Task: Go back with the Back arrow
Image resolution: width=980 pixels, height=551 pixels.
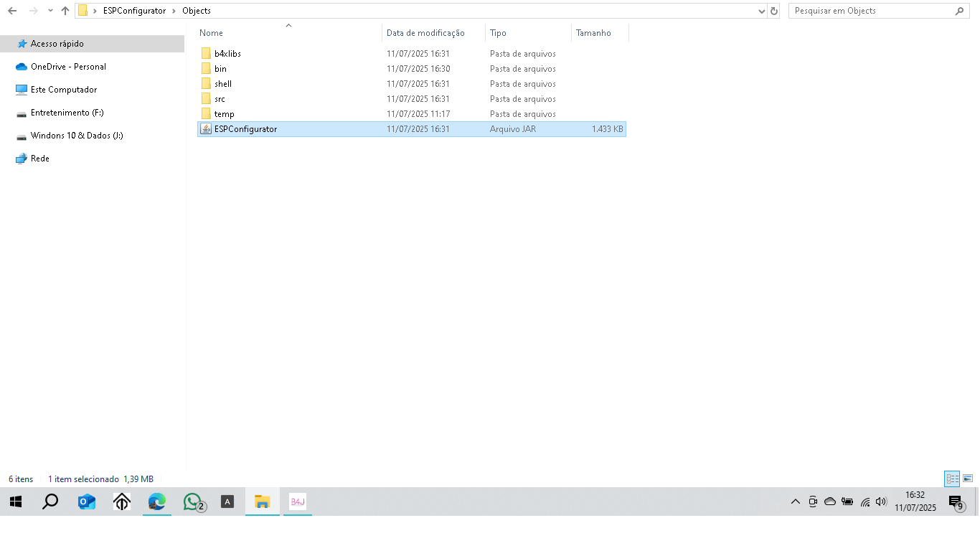Action: point(12,11)
